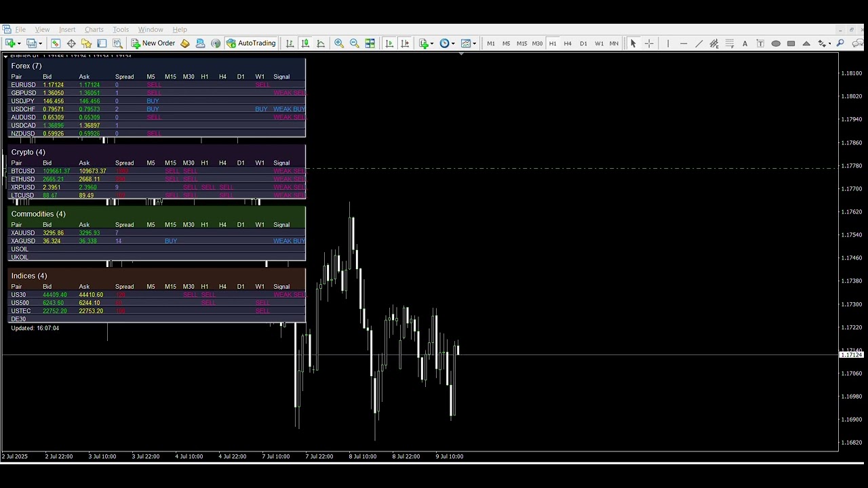868x488 pixels.
Task: Open the new chart dropdown arrow
Action: click(19, 43)
